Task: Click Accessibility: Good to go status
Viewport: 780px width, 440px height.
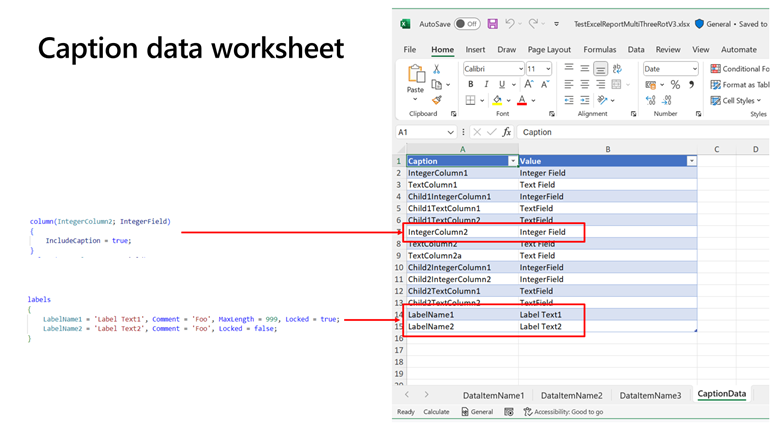Action: (563, 412)
